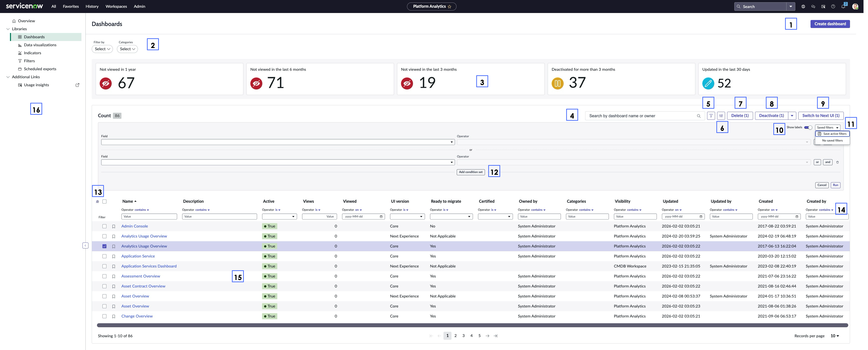The image size is (868, 350).
Task: Run the filter conditions
Action: coord(835,185)
